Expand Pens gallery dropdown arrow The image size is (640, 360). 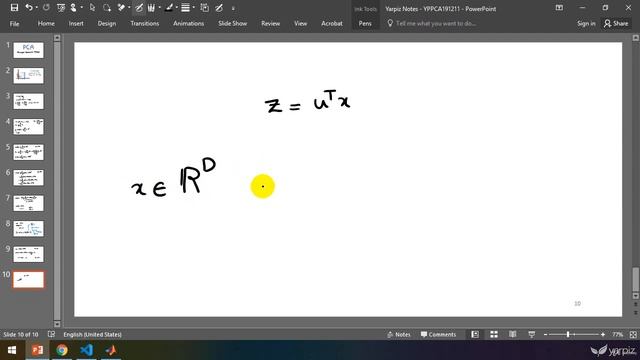coord(159,8)
